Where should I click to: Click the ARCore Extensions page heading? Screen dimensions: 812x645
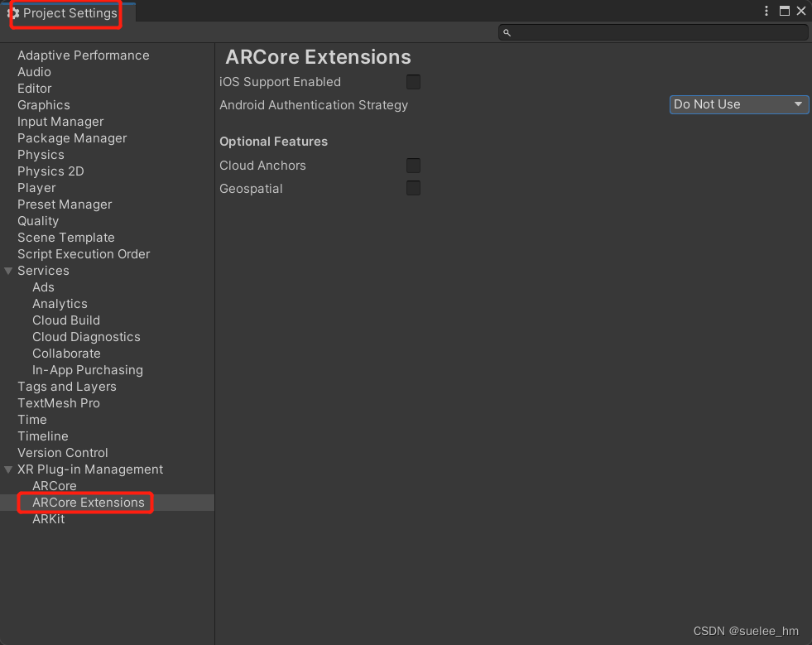click(x=319, y=57)
